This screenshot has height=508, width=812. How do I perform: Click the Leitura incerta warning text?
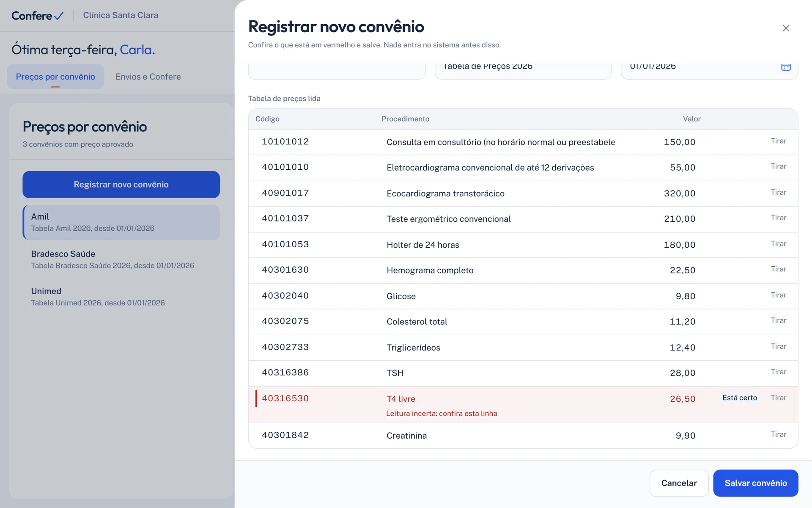tap(442, 414)
